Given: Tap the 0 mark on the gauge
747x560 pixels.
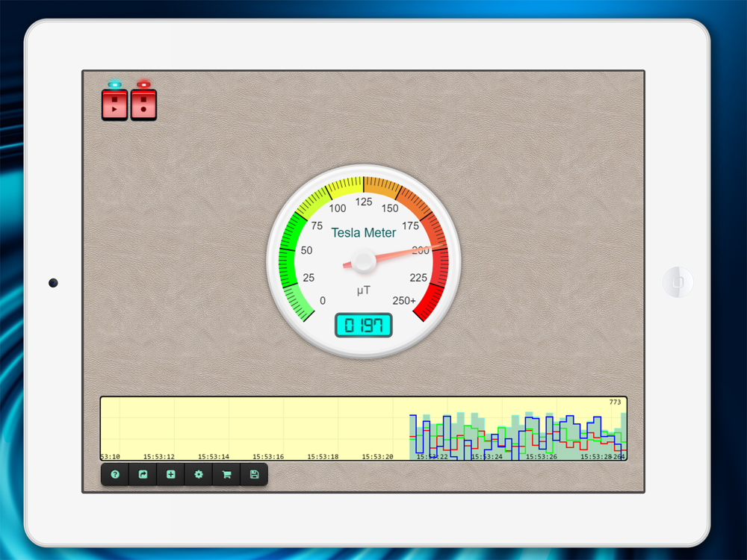Looking at the screenshot, I should click(323, 300).
